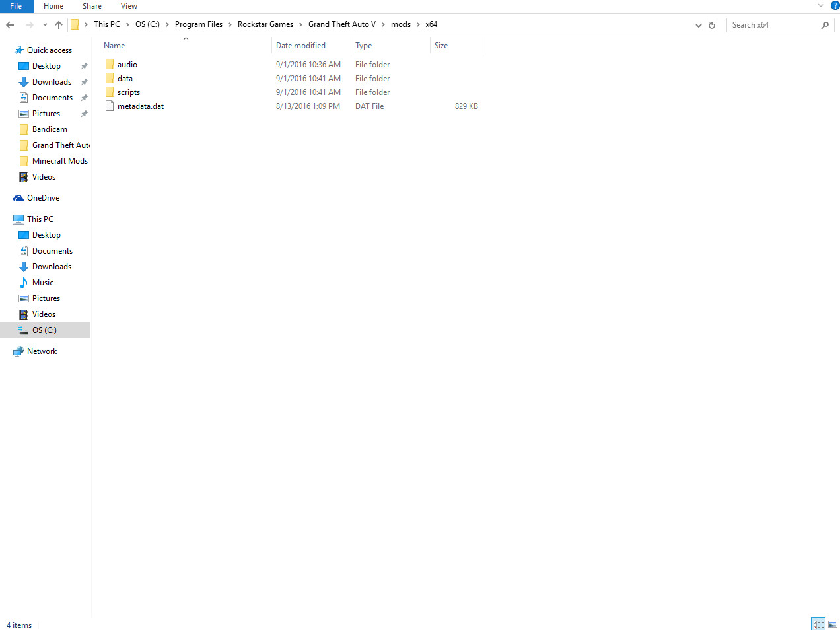Click the DAT File type cell
Image resolution: width=840 pixels, height=630 pixels.
click(x=369, y=106)
